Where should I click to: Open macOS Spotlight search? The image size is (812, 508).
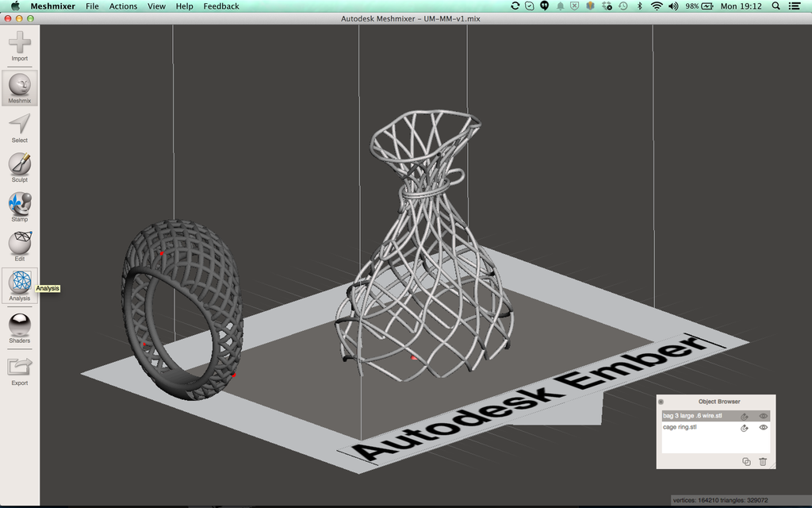pos(776,6)
